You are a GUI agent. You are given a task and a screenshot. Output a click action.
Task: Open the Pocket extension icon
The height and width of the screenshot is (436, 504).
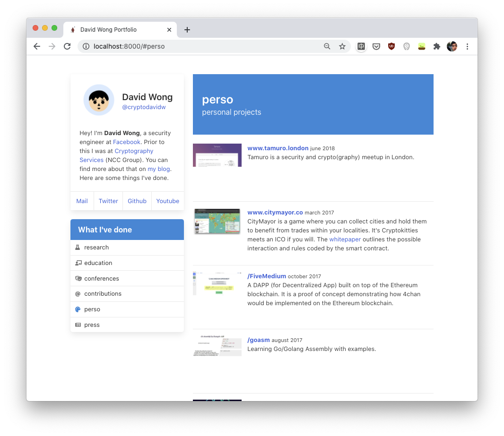(376, 47)
